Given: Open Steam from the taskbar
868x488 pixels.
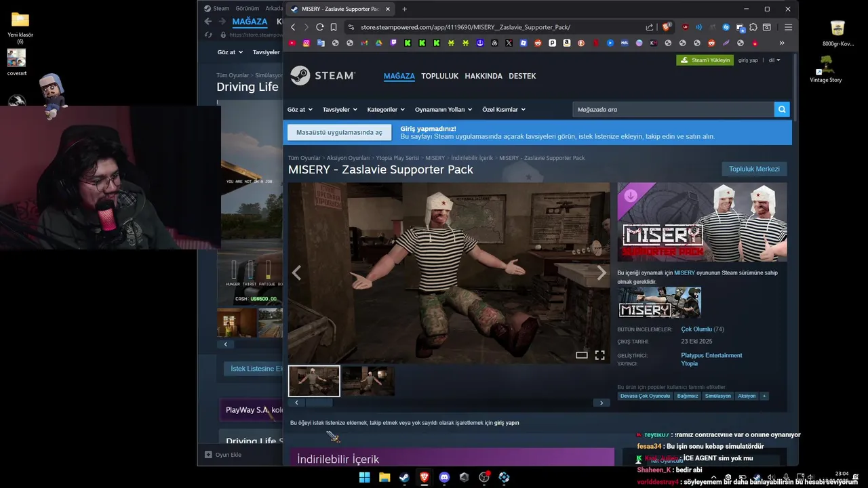Looking at the screenshot, I should [404, 477].
